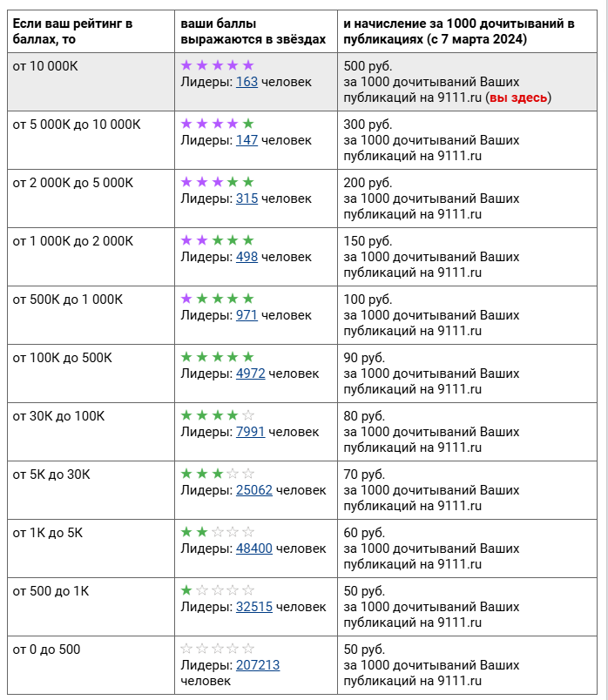This screenshot has width=608, height=700.
Task: Click the "300 руб." payout text
Action: 368,125
